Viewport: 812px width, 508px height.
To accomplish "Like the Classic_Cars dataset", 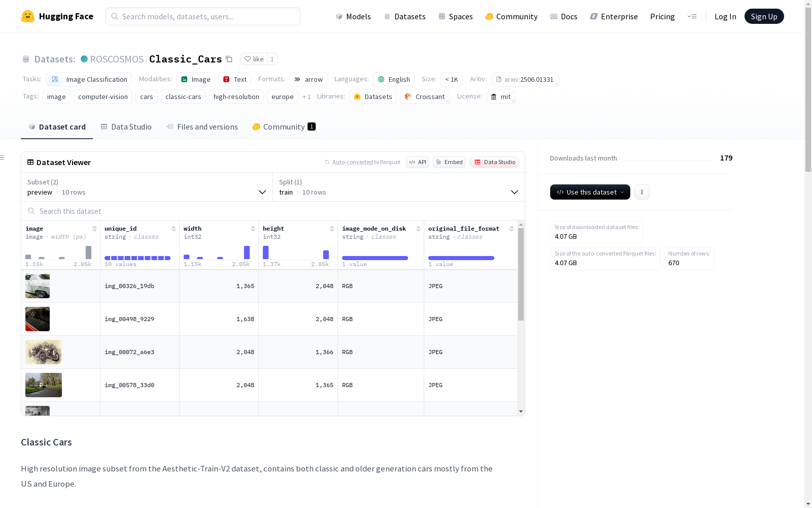I will [254, 59].
